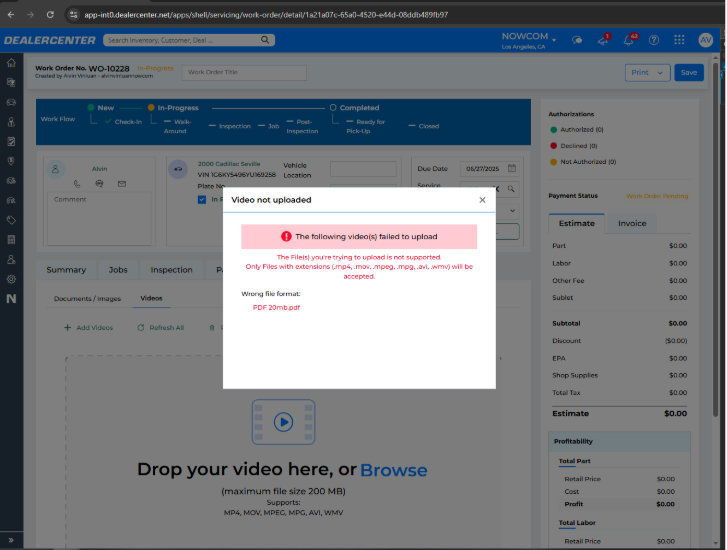The image size is (727, 550).
Task: Open the AV user avatar menu
Action: pyautogui.click(x=705, y=40)
